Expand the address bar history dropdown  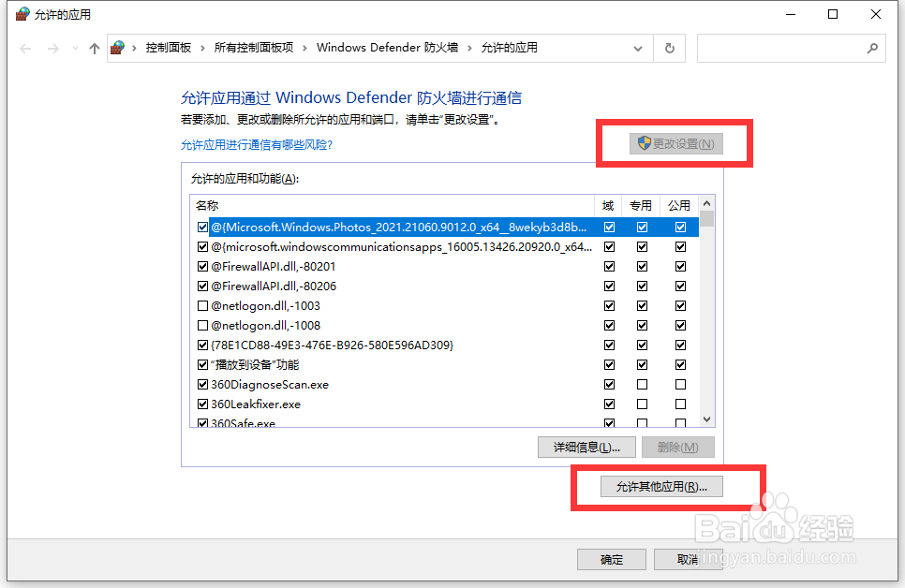tap(638, 49)
